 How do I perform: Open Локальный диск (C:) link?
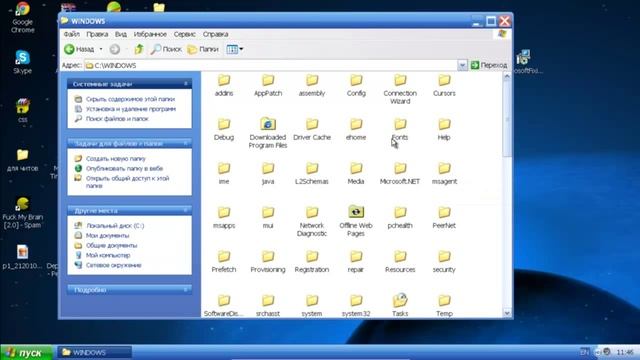coord(115,226)
